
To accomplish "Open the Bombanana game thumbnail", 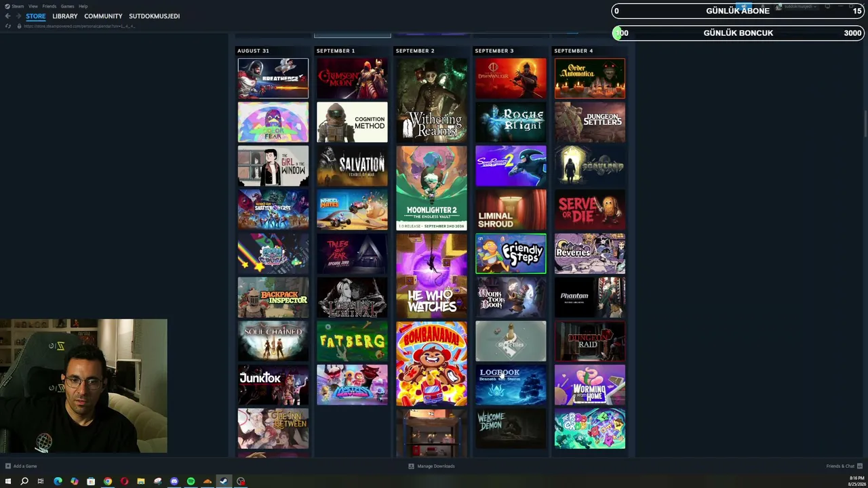I will pos(432,363).
